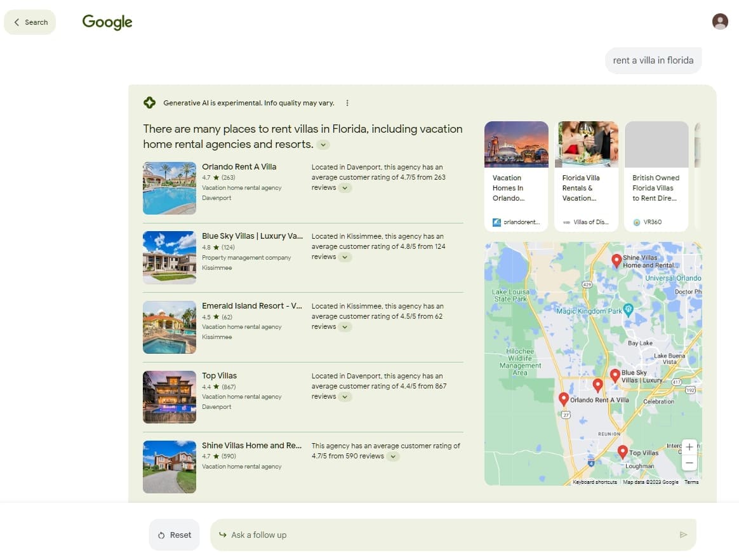The width and height of the screenshot is (739, 560).
Task: Select the Orlando Rent A Villa map pin
Action: [563, 399]
